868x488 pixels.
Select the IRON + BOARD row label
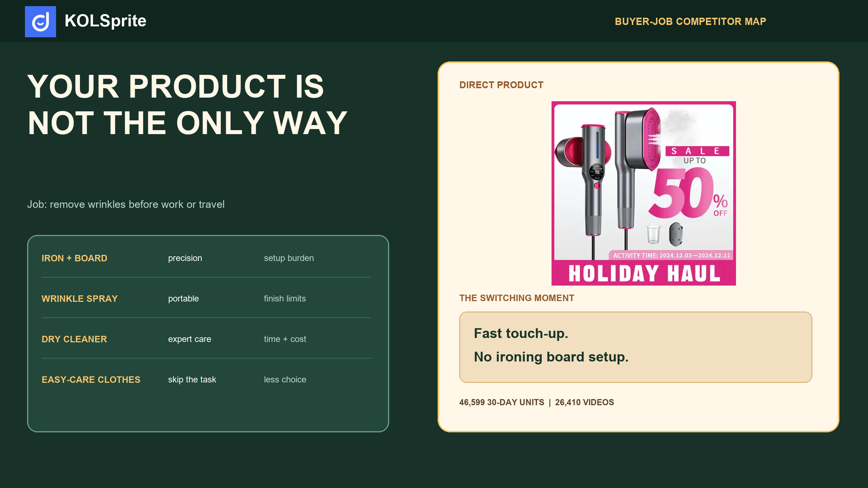point(75,258)
